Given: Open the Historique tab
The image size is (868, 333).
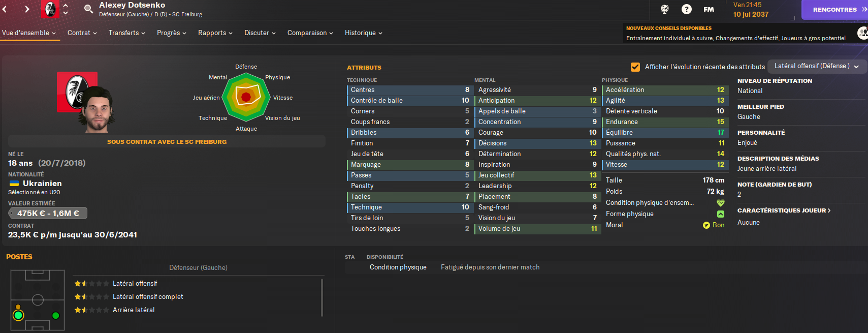Looking at the screenshot, I should coord(363,33).
